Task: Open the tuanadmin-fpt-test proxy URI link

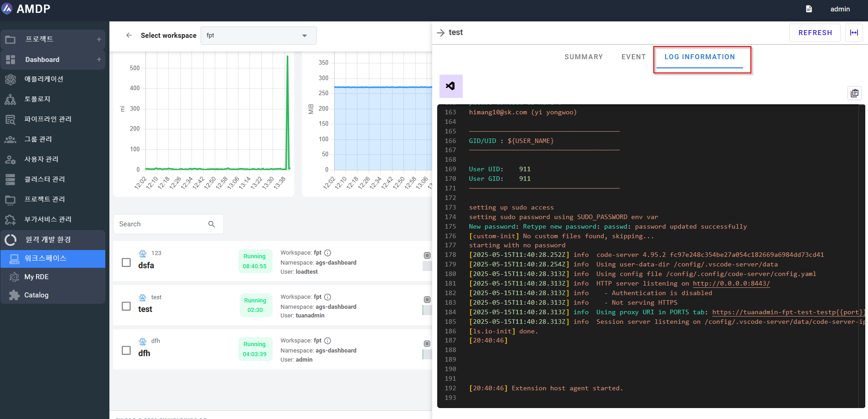Action: [788, 312]
